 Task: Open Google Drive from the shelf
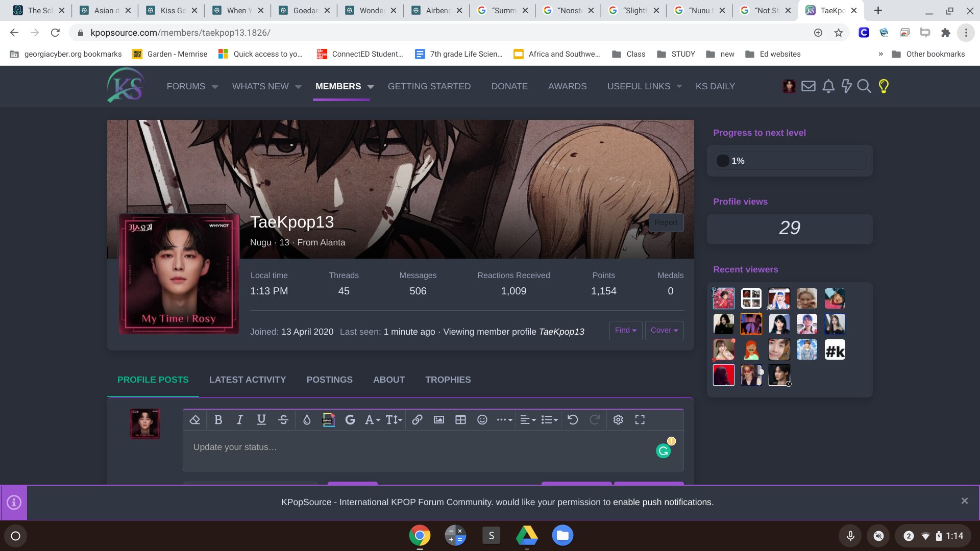pos(527,536)
